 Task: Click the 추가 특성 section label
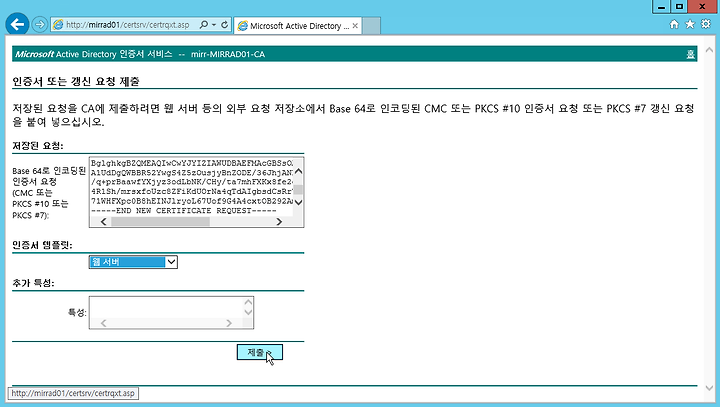33,283
